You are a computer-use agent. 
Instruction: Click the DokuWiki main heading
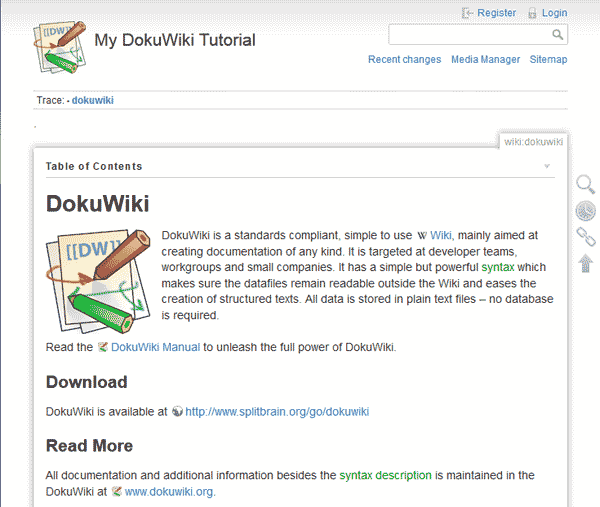point(98,204)
